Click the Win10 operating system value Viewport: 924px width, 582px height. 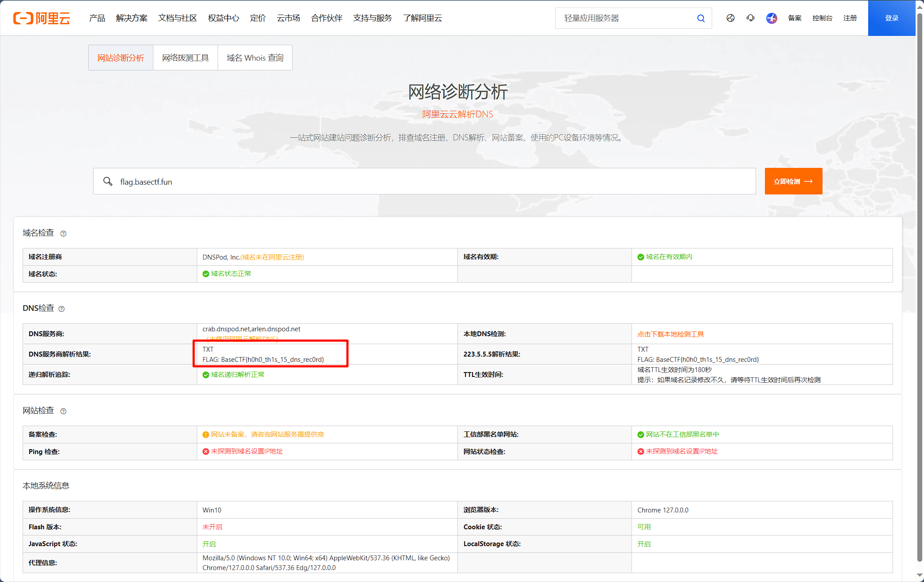[x=212, y=510]
